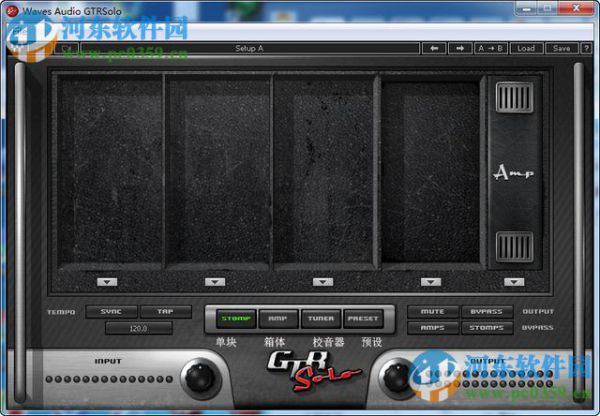Click the previous preset left arrow
The height and width of the screenshot is (416, 600).
[434, 48]
